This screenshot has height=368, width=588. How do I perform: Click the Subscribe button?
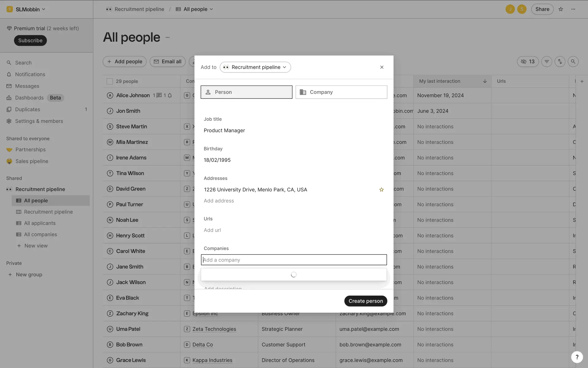click(x=30, y=40)
